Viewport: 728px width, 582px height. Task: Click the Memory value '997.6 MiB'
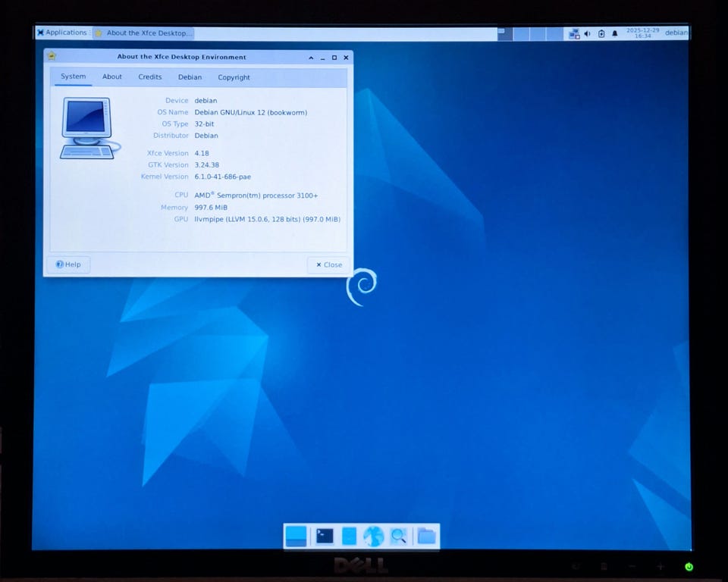point(211,208)
